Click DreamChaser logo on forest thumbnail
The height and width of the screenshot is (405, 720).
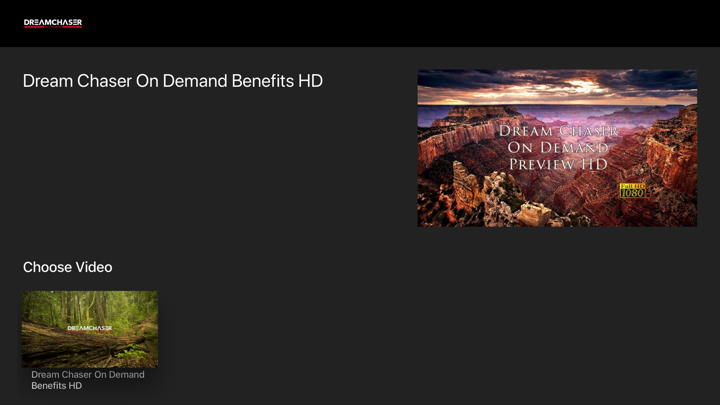tap(90, 329)
